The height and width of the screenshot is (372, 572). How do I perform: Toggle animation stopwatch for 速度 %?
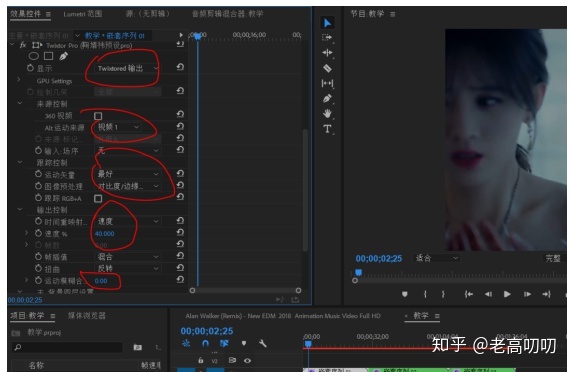[x=38, y=233]
